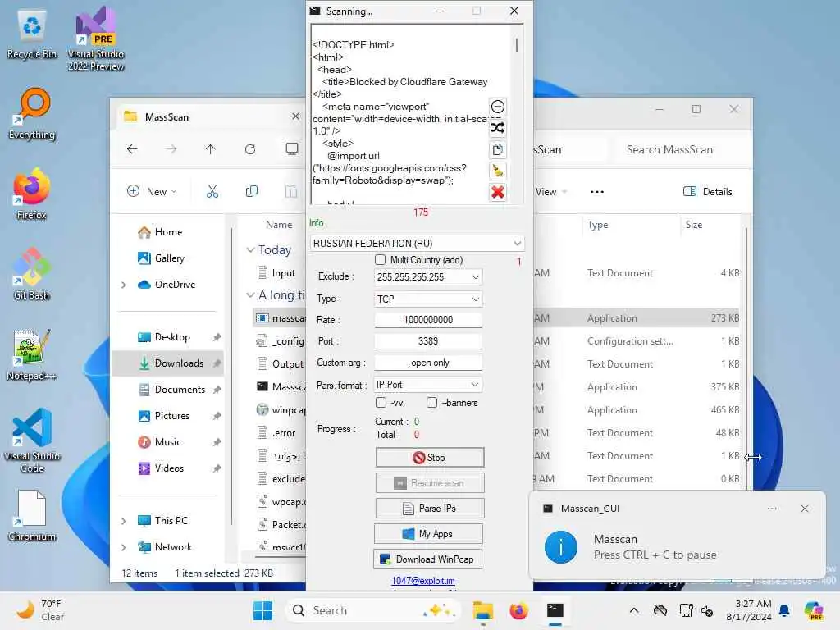
Task: Open the View menu in Explorer
Action: [550, 192]
